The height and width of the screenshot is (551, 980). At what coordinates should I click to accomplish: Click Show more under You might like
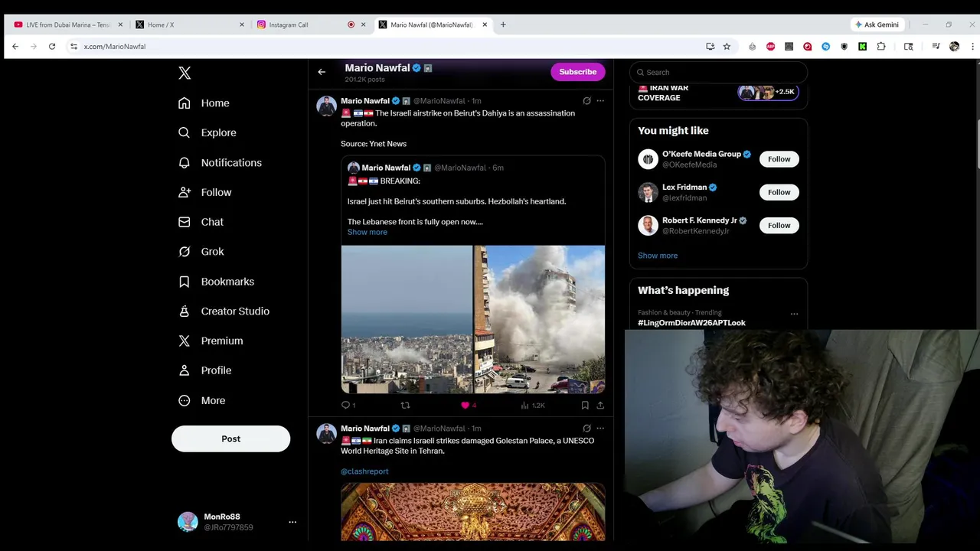[x=658, y=256]
